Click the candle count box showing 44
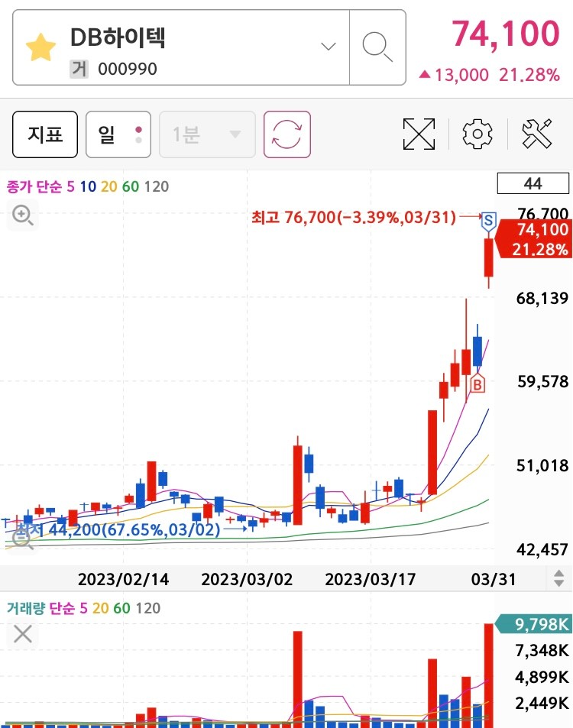 [533, 183]
